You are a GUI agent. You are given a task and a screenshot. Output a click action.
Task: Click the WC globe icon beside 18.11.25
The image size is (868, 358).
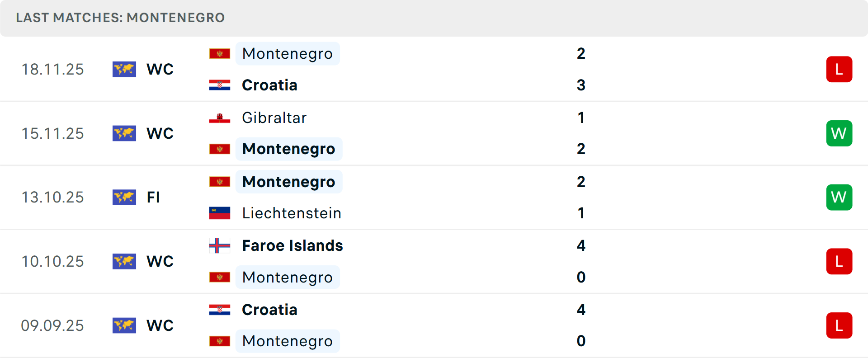coord(124,69)
